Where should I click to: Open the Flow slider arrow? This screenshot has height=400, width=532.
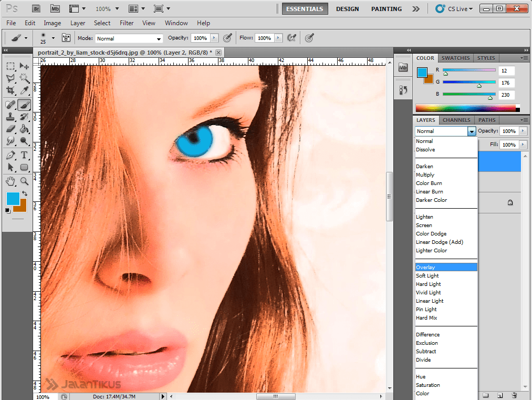[x=278, y=38]
